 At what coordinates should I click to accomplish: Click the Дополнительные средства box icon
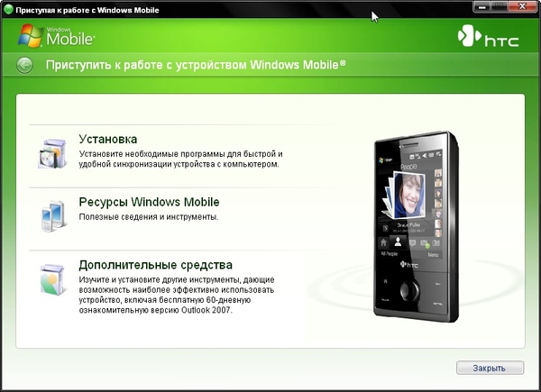click(x=52, y=279)
